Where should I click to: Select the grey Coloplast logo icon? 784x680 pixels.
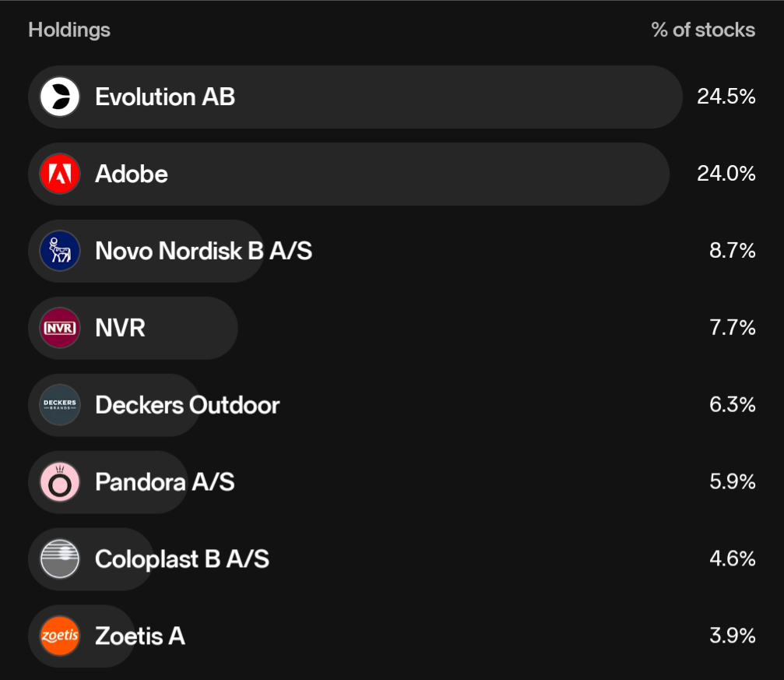(59, 559)
